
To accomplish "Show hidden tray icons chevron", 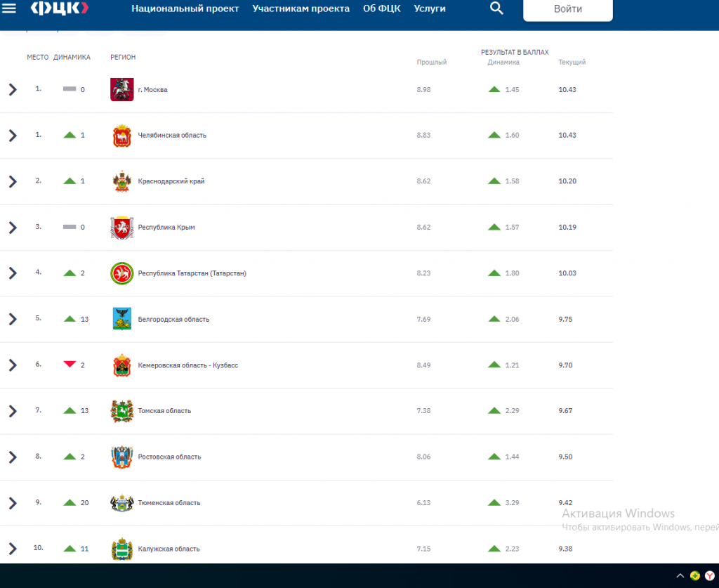I will (680, 575).
